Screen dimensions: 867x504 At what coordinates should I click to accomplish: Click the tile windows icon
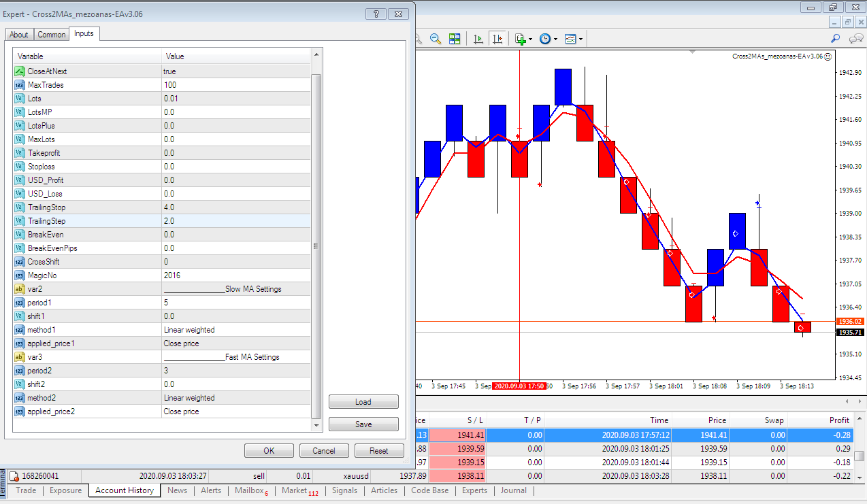coord(455,39)
